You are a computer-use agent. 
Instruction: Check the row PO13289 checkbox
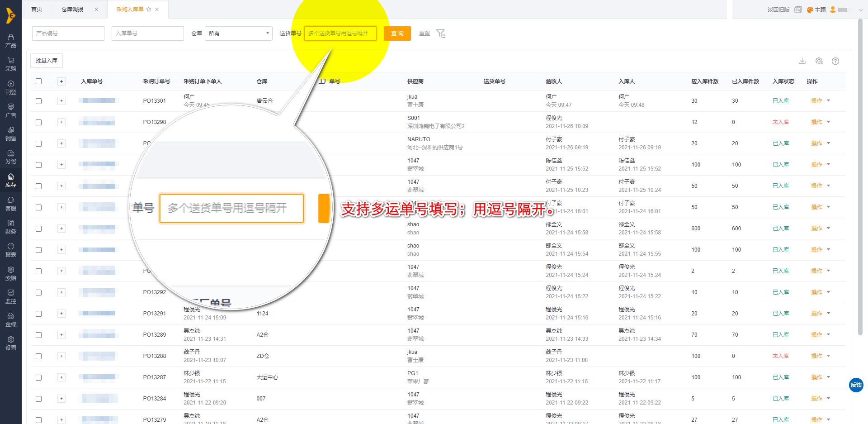(x=38, y=335)
